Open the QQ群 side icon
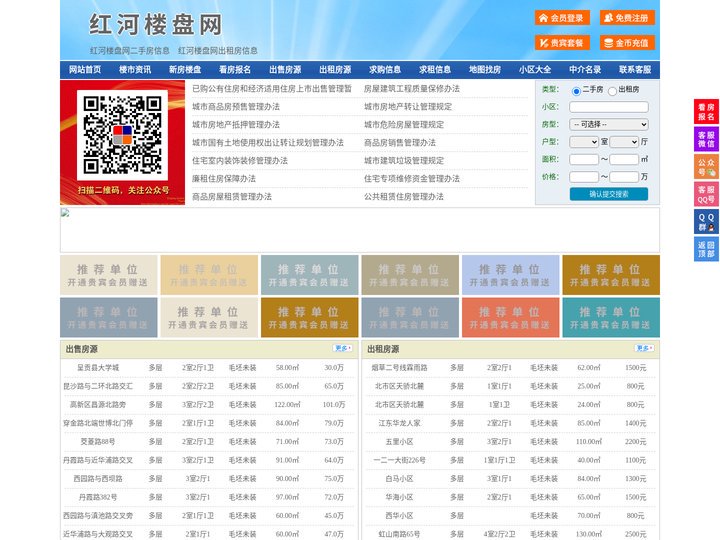Screen dimensions: 720x540 (706, 222)
